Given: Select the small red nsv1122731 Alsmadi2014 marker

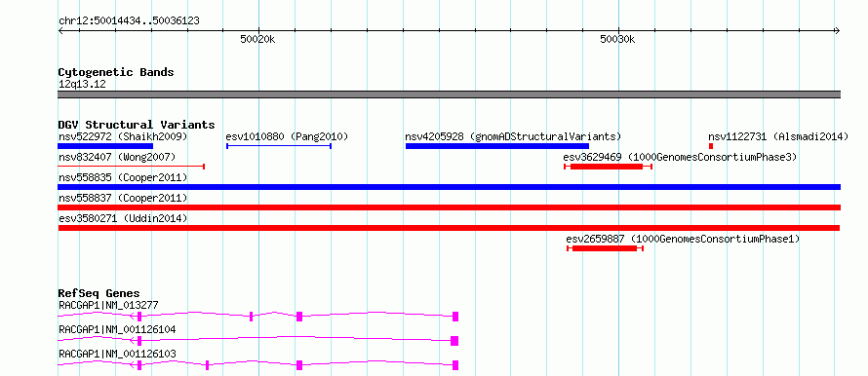Looking at the screenshot, I should [x=711, y=146].
